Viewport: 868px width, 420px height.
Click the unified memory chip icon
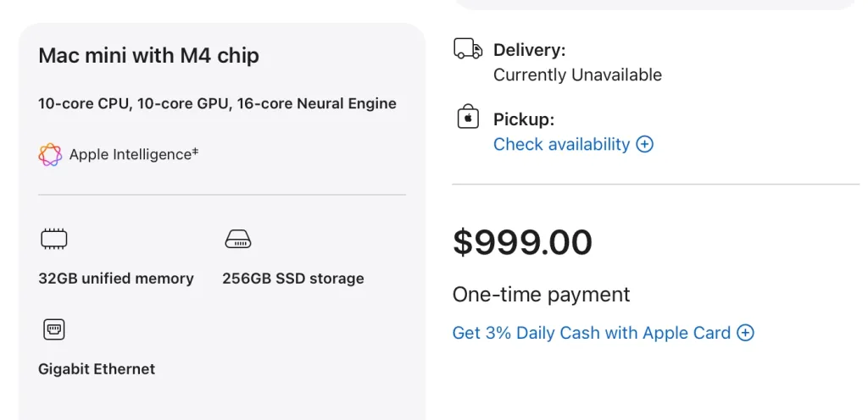pyautogui.click(x=54, y=240)
